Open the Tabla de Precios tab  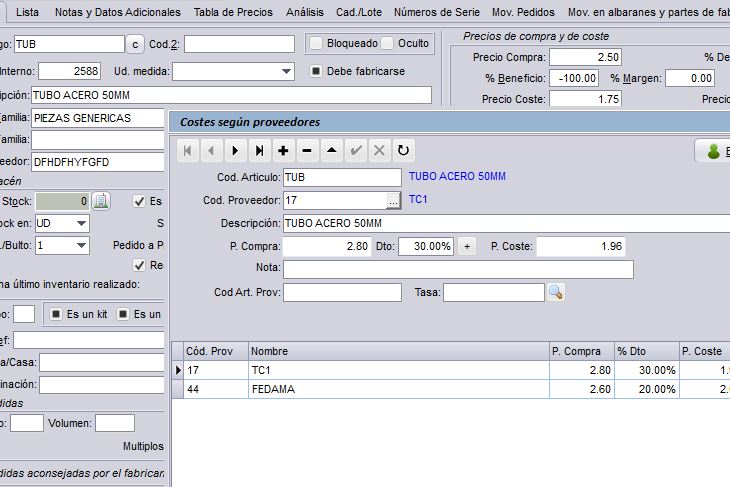point(233,12)
